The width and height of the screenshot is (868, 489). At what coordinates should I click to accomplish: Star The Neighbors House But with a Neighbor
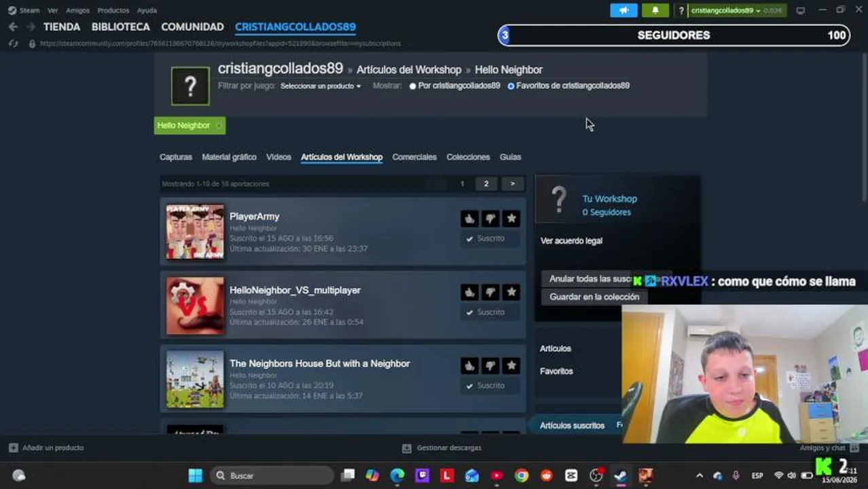(511, 365)
